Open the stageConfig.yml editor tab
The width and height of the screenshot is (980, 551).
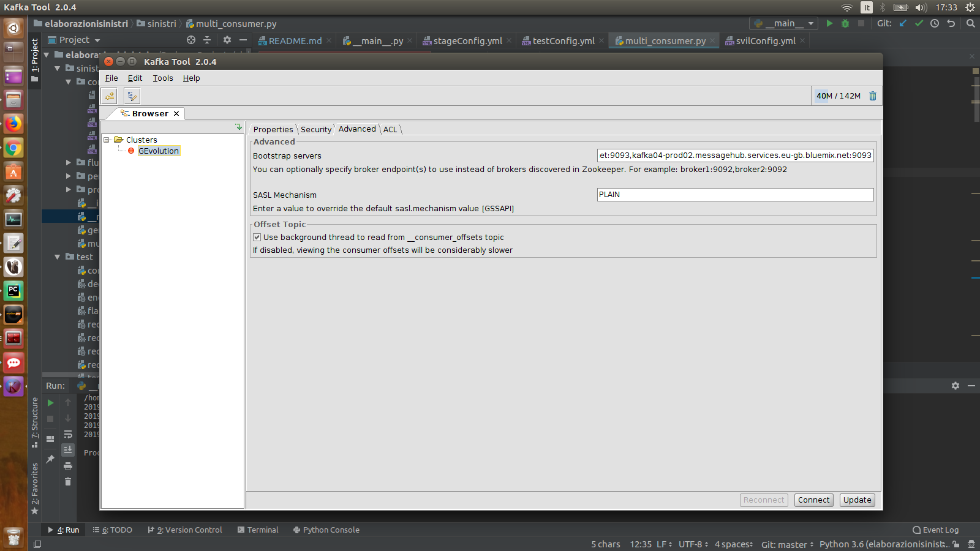coord(467,40)
